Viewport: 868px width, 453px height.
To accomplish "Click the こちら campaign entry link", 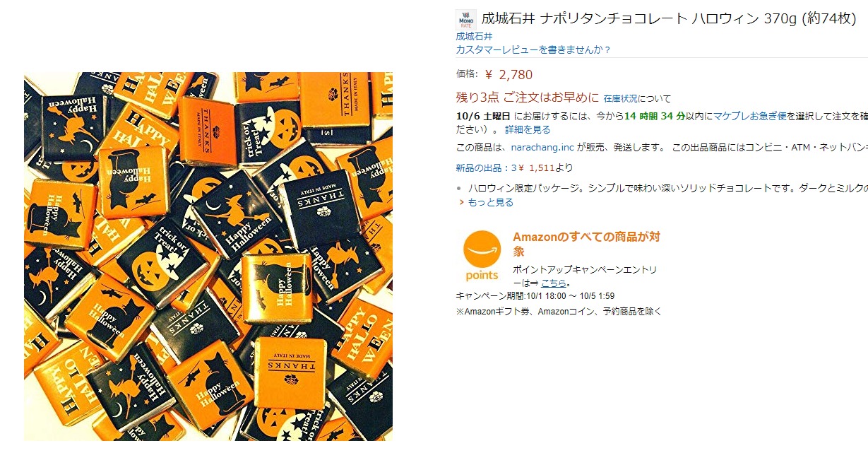I will point(554,283).
